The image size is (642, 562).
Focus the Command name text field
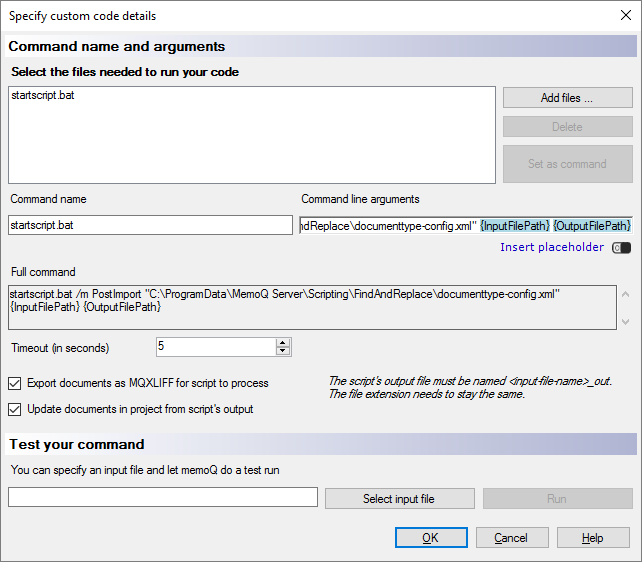(x=150, y=225)
